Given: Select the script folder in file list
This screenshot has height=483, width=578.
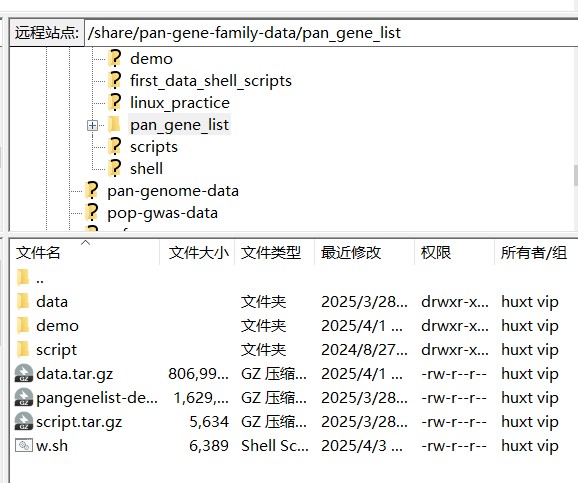Looking at the screenshot, I should [x=56, y=350].
